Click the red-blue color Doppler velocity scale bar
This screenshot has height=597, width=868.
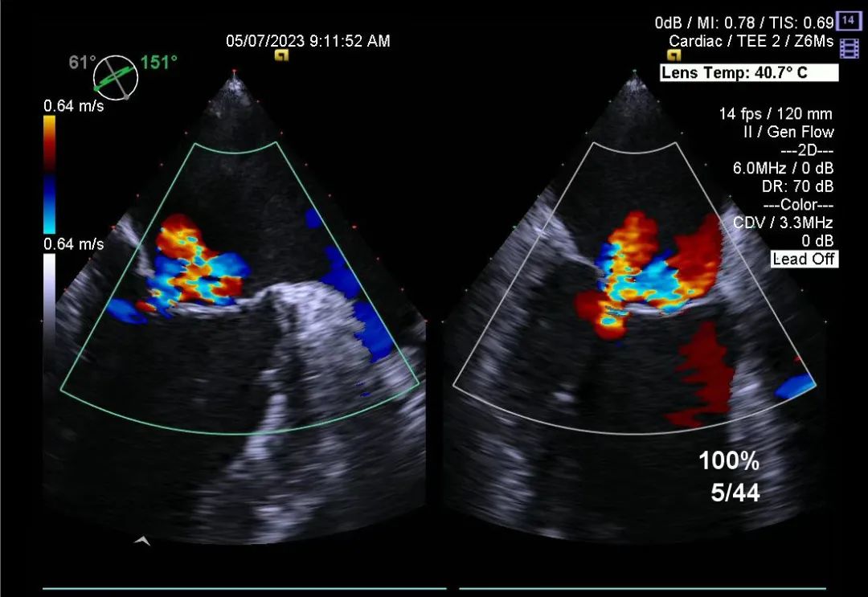tap(49, 174)
